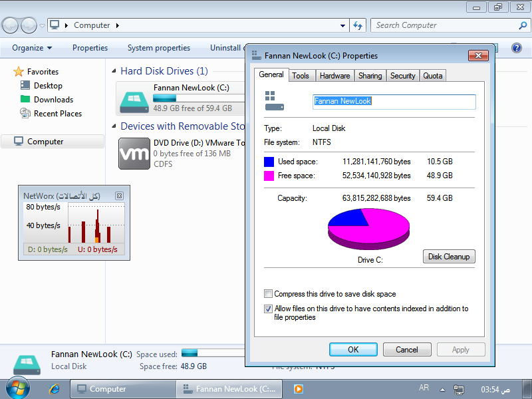The width and height of the screenshot is (532, 399).
Task: Click System properties in toolbar
Action: [159, 48]
